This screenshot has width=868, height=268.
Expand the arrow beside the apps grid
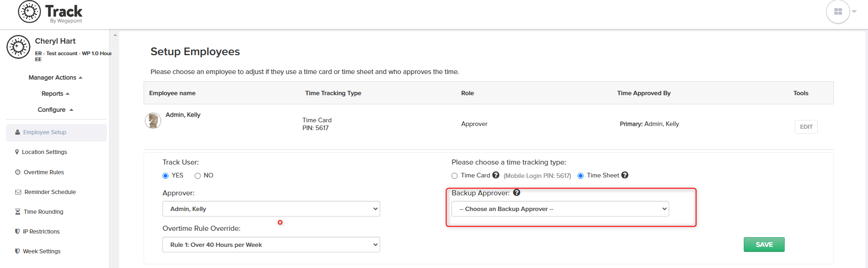pos(854,11)
